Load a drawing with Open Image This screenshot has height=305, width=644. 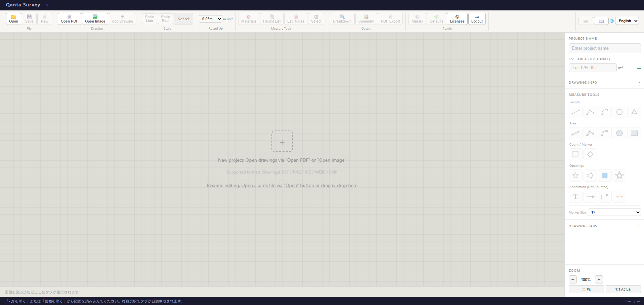(x=95, y=19)
